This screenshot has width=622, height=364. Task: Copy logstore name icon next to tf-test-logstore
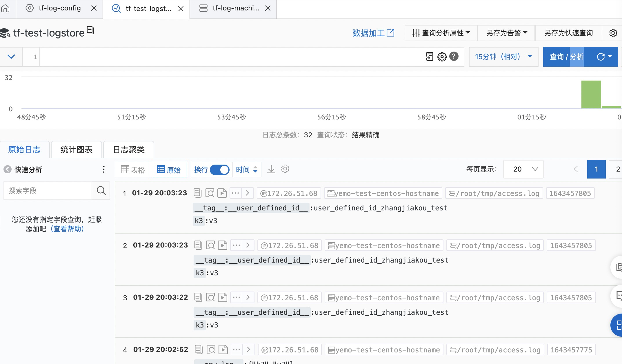click(x=90, y=30)
